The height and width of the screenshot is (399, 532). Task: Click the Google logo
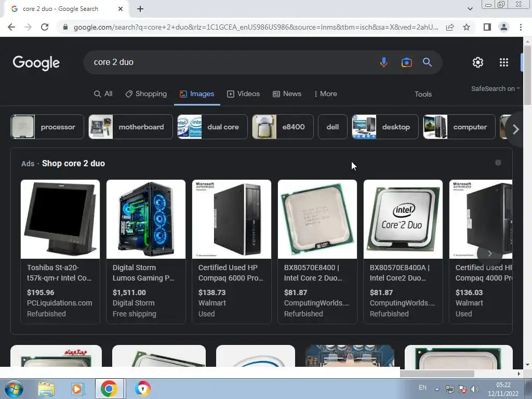coord(36,63)
